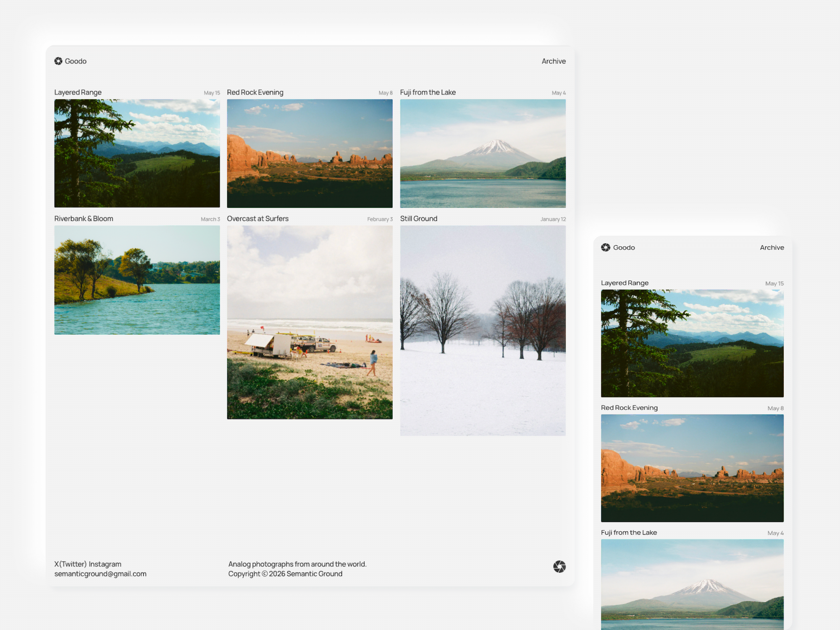Open the Archive page from the desktop header
840x630 pixels.
(x=553, y=61)
